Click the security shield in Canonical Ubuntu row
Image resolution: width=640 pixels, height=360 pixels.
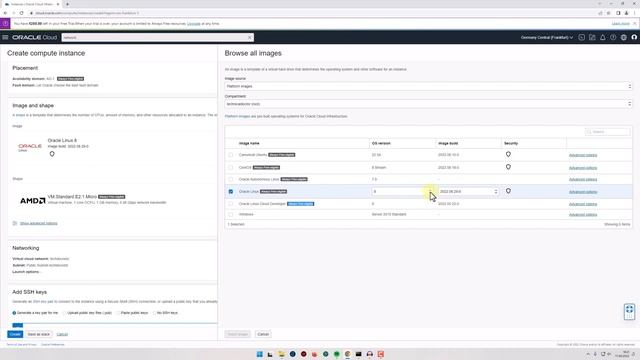[508, 154]
